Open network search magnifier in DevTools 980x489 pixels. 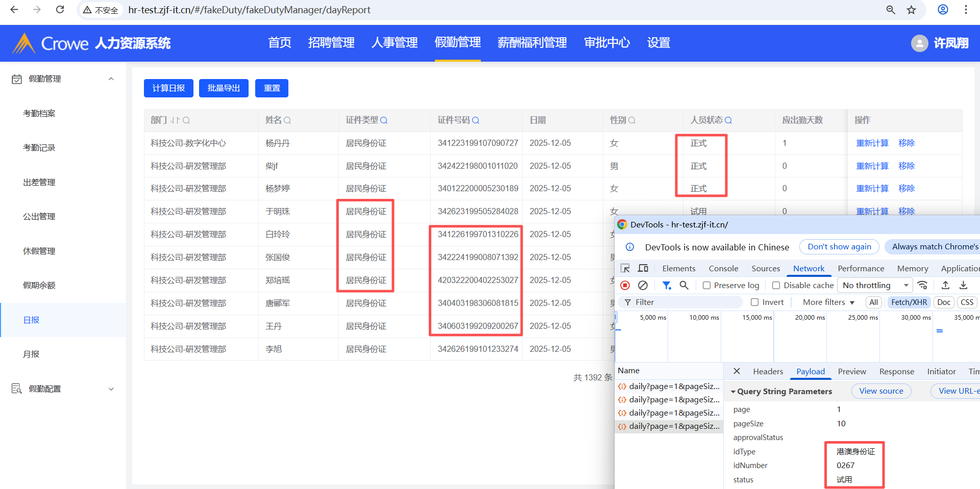click(x=684, y=286)
